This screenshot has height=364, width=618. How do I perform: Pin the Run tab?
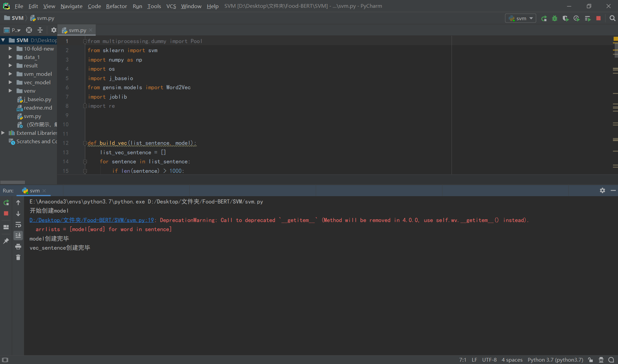(6, 241)
